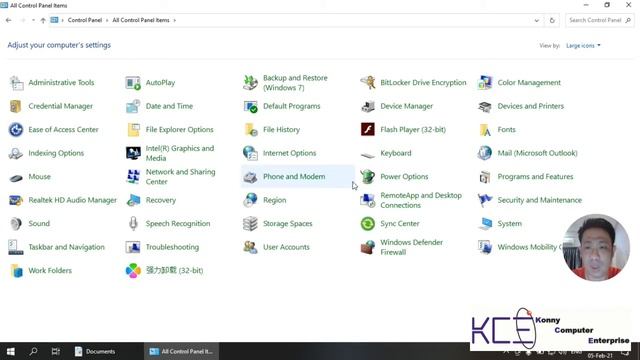Select the Control Panel breadcrumb
Image resolution: width=640 pixels, height=360 pixels.
tap(85, 20)
